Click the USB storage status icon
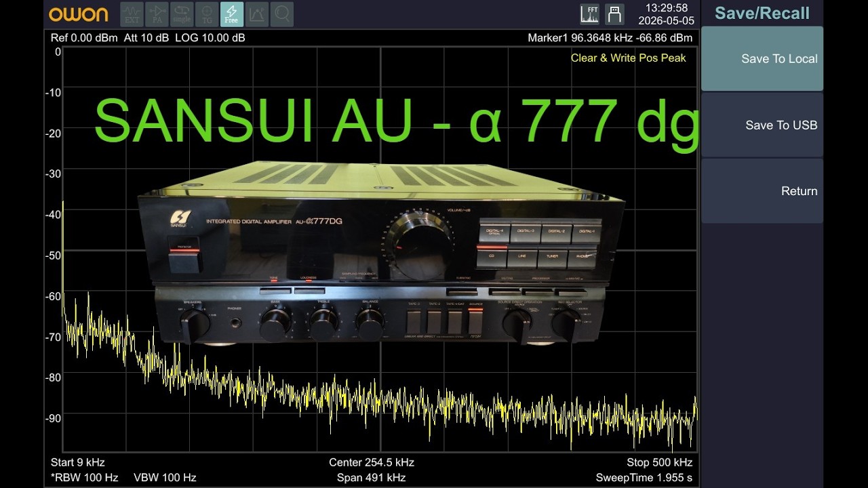The width and height of the screenshot is (868, 488). point(614,14)
